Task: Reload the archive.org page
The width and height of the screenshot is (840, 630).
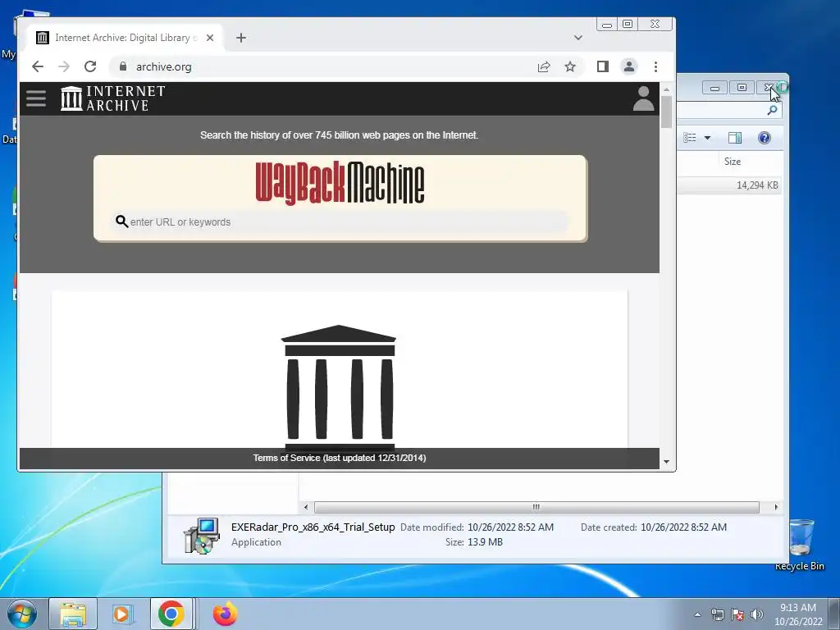Action: point(90,66)
